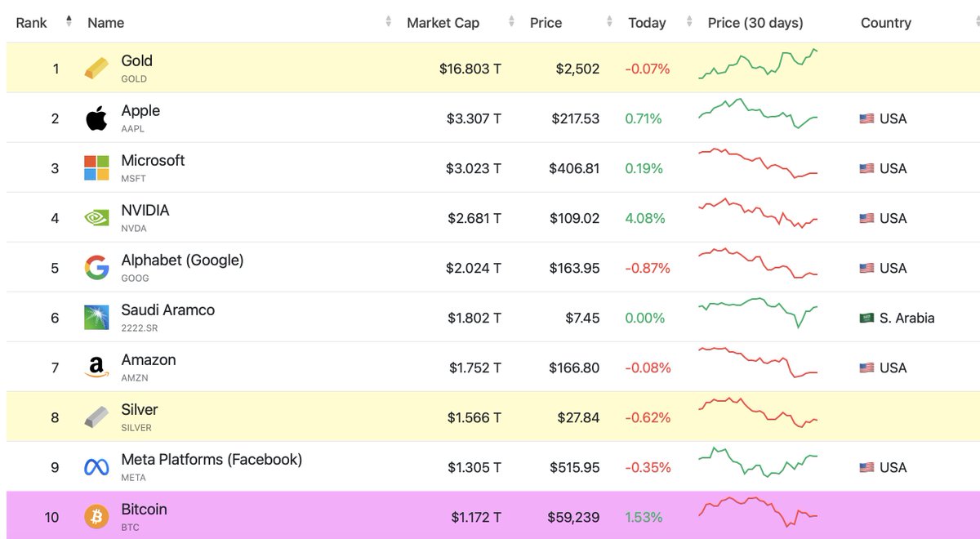Open the Apple company link
The image size is (980, 539).
point(140,110)
